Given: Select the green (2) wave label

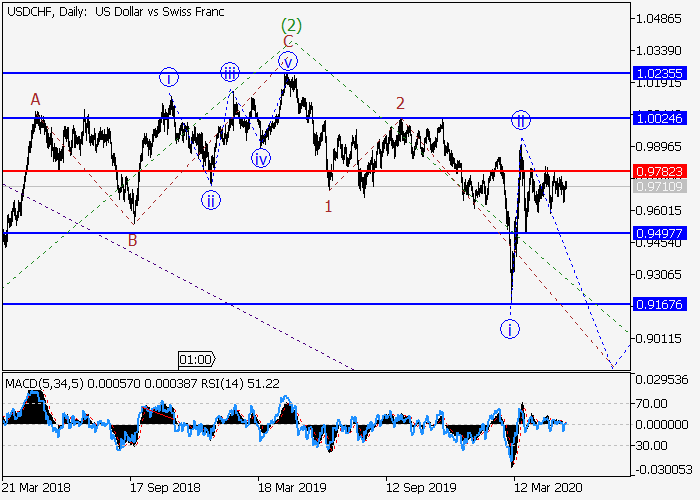Looking at the screenshot, I should 291,25.
